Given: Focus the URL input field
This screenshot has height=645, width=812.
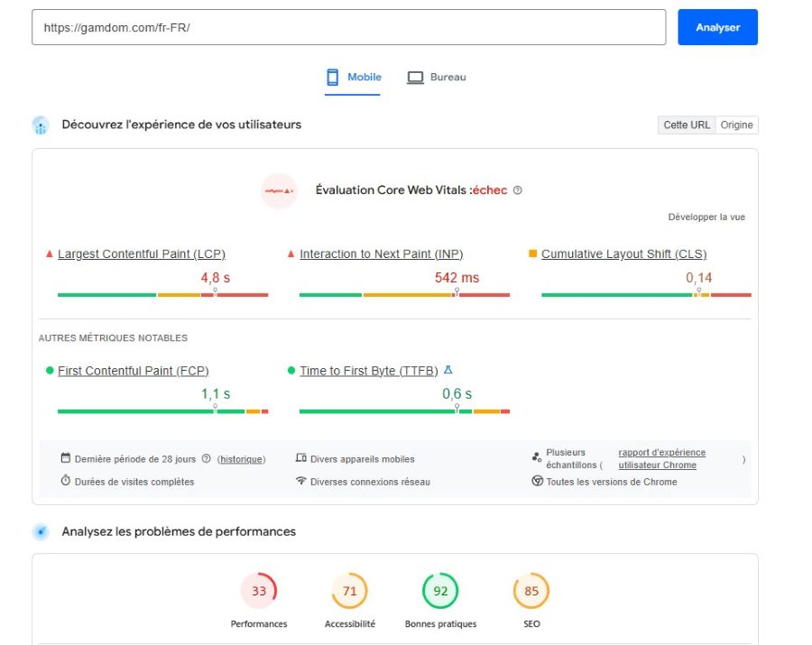Looking at the screenshot, I should (348, 27).
